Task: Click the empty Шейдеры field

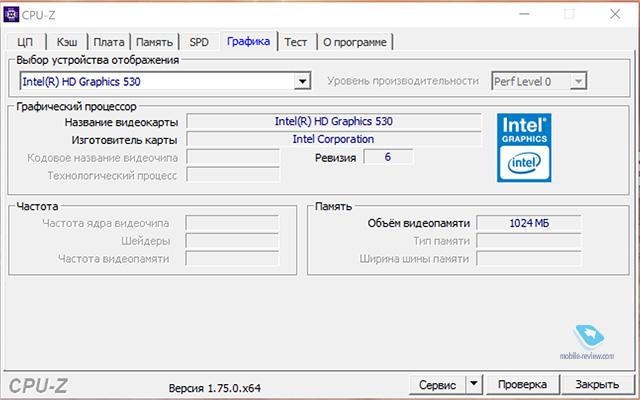Action: point(232,241)
